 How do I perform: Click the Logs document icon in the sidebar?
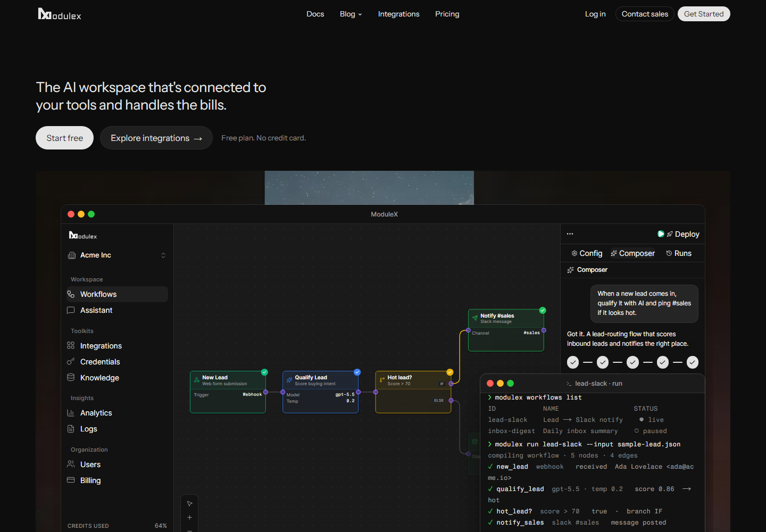71,429
